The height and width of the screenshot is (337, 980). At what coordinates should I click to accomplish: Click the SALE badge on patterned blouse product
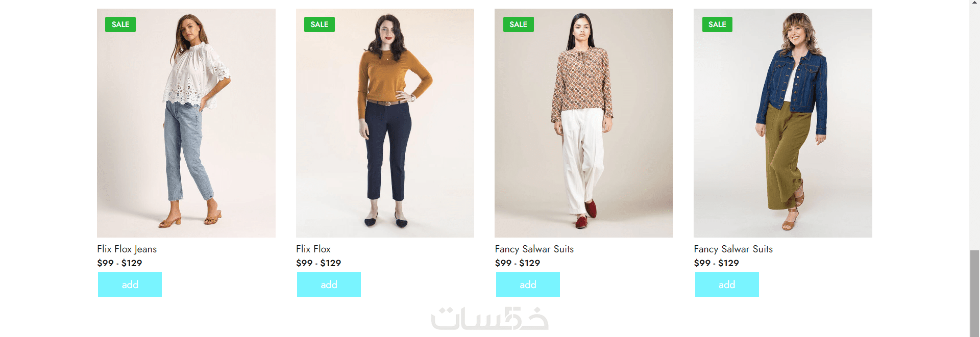pos(518,24)
